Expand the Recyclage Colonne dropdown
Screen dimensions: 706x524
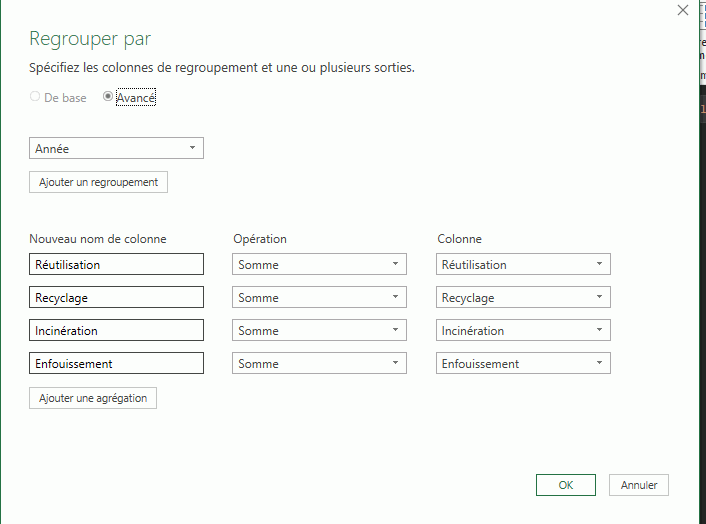pos(523,298)
